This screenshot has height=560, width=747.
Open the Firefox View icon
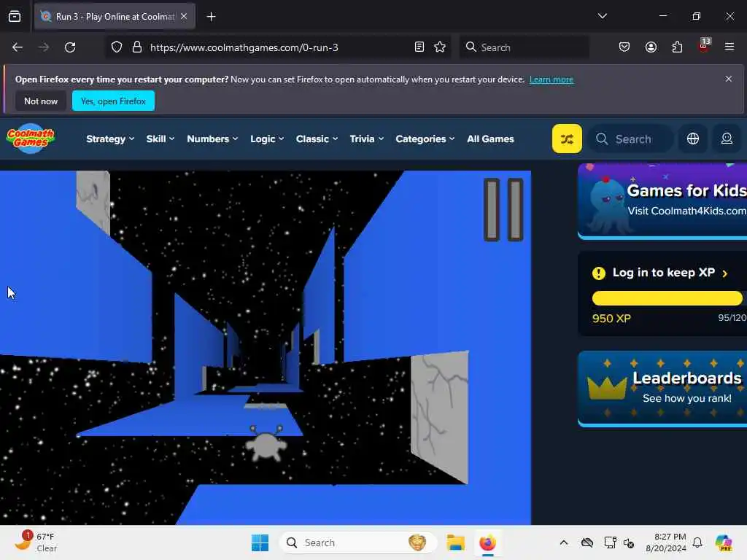click(x=15, y=17)
